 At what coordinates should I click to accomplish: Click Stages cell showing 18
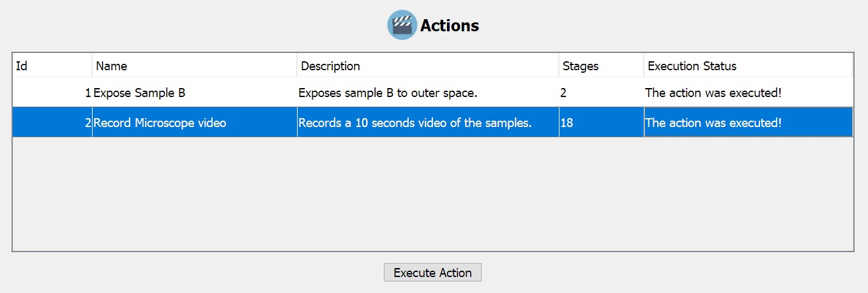click(x=567, y=123)
